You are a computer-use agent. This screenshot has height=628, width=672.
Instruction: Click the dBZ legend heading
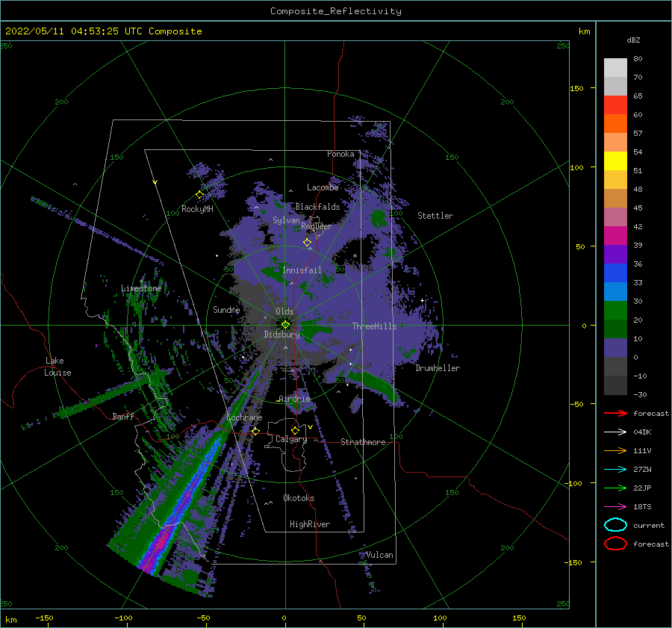633,40
